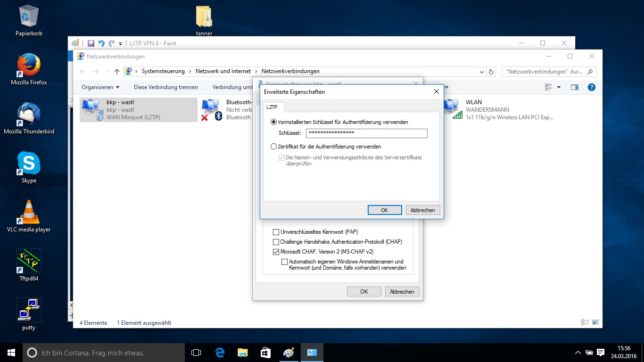The height and width of the screenshot is (362, 644).
Task: Click the L2TP tab
Action: (x=272, y=107)
